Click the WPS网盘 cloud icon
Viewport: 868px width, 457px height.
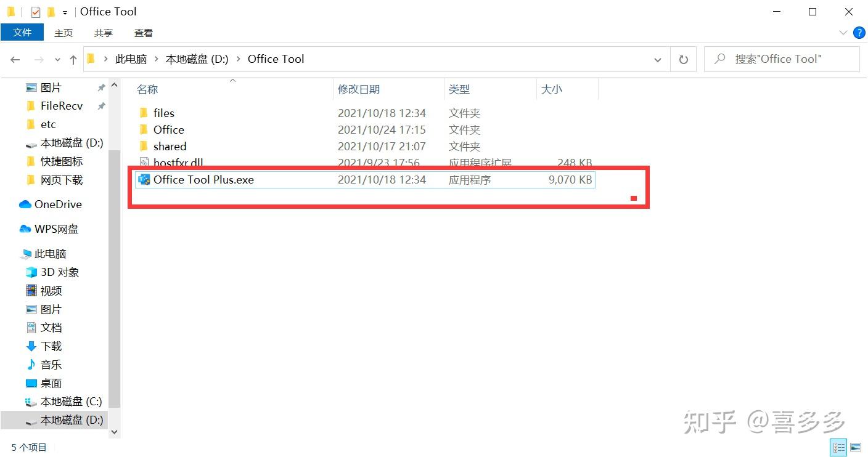click(x=25, y=229)
